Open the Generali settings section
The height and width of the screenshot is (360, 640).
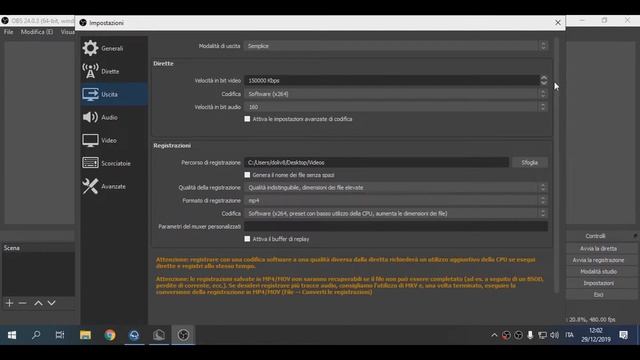(114, 48)
